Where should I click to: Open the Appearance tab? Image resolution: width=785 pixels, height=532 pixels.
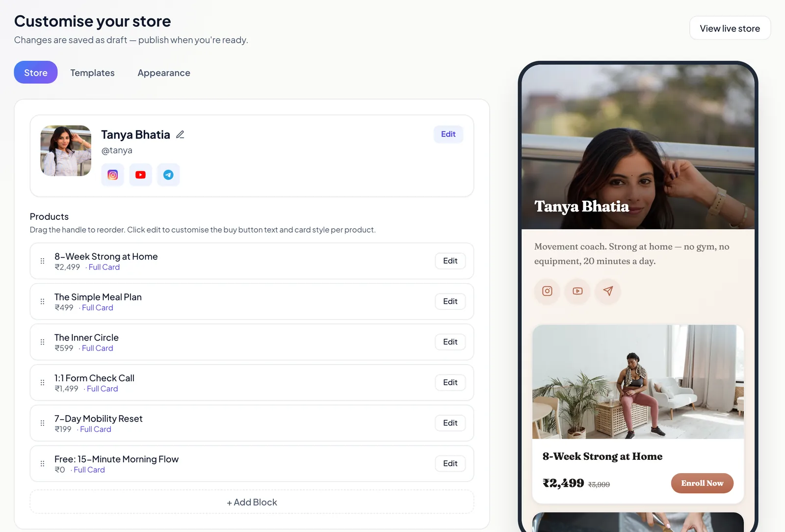[164, 73]
